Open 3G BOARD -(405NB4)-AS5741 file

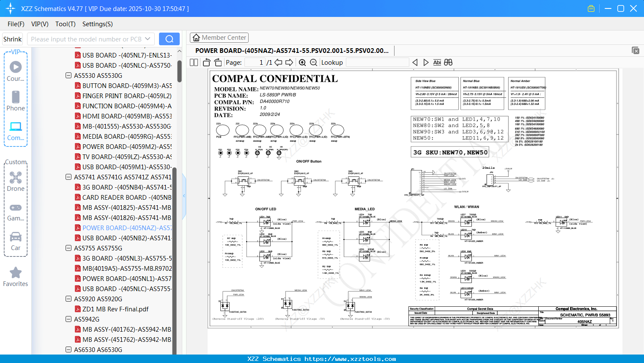coord(127,187)
